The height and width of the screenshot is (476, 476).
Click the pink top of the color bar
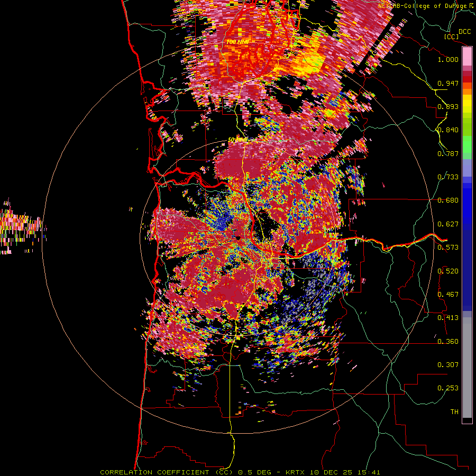[x=467, y=56]
